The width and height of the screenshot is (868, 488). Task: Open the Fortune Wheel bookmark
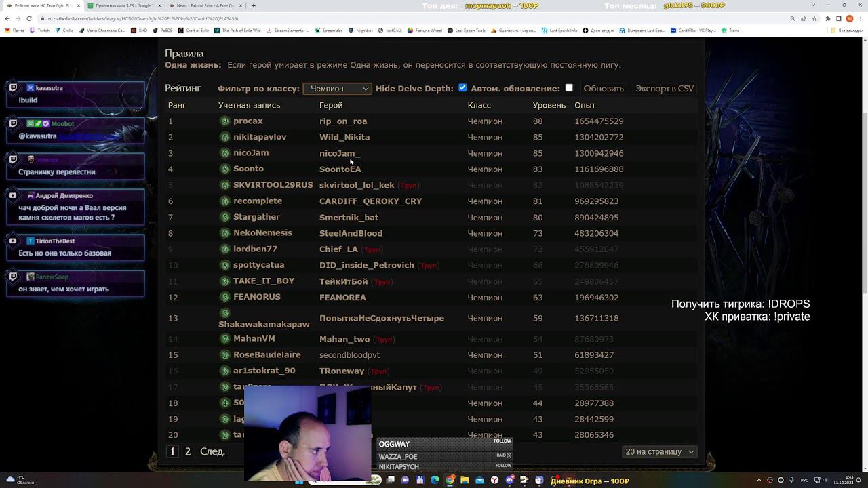click(x=425, y=30)
